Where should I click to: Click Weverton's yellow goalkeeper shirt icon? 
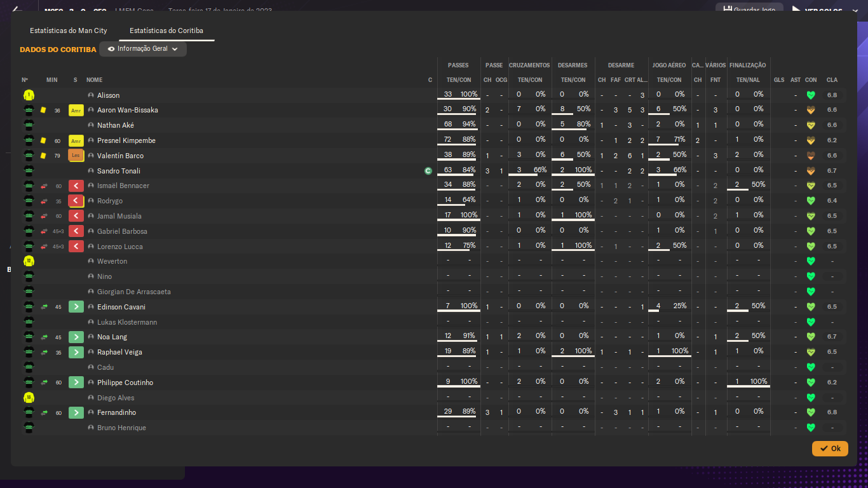click(x=29, y=261)
